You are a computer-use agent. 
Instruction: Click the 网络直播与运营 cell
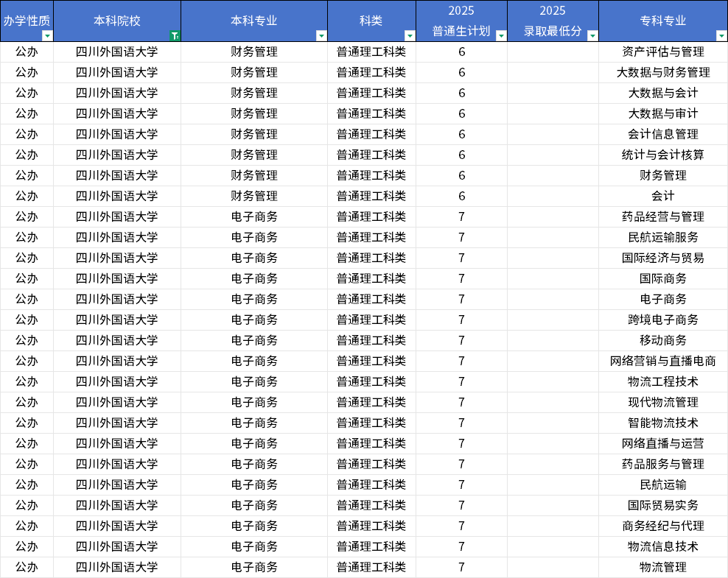coord(663,443)
